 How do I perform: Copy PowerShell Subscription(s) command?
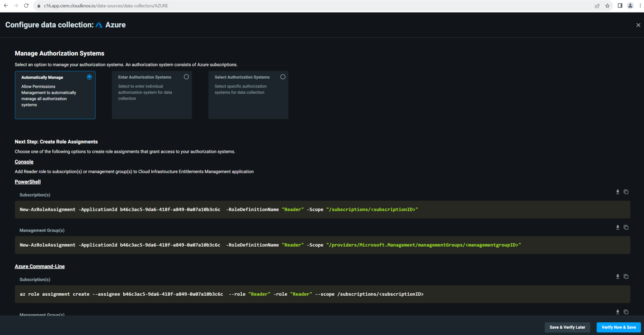(626, 192)
